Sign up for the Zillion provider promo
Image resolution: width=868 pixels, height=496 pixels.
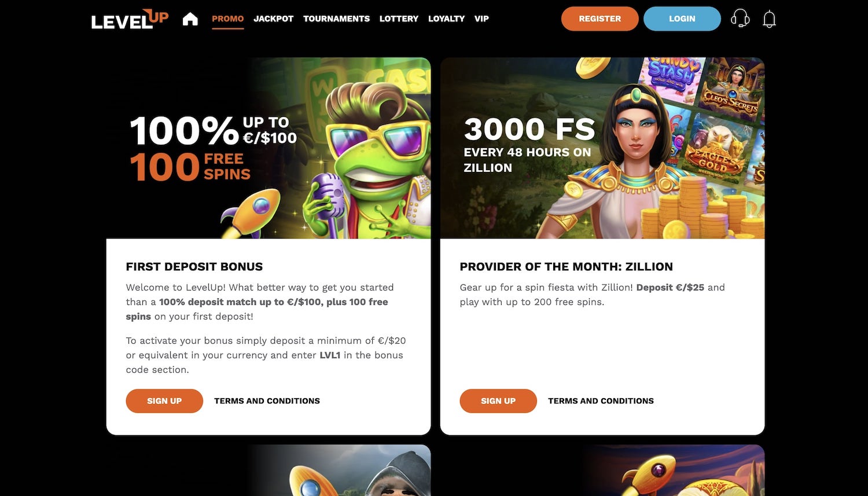pos(498,401)
